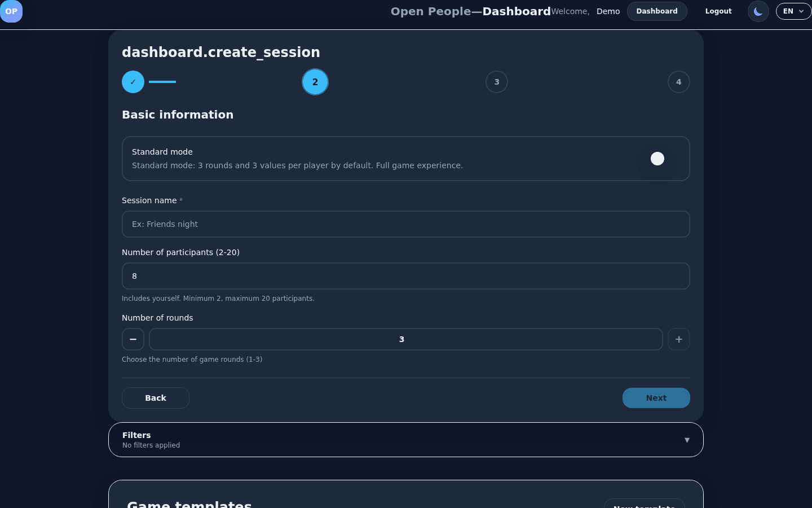Click the Standard mode toggle switch
This screenshot has width=812, height=508.
657,159
